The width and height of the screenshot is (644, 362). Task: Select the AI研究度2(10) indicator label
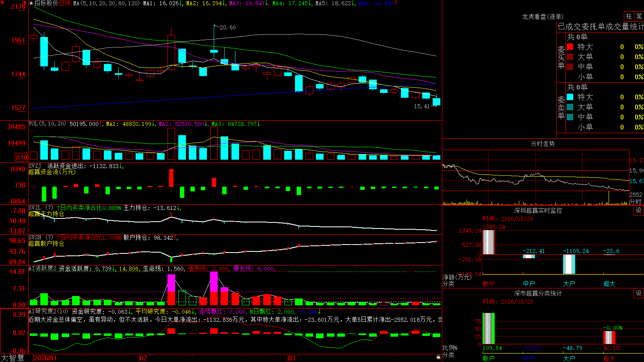coord(48,311)
